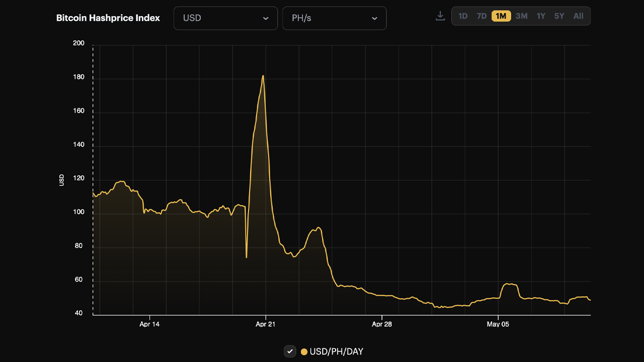Image resolution: width=644 pixels, height=362 pixels.
Task: Click the peak of the price spike
Action: click(264, 76)
